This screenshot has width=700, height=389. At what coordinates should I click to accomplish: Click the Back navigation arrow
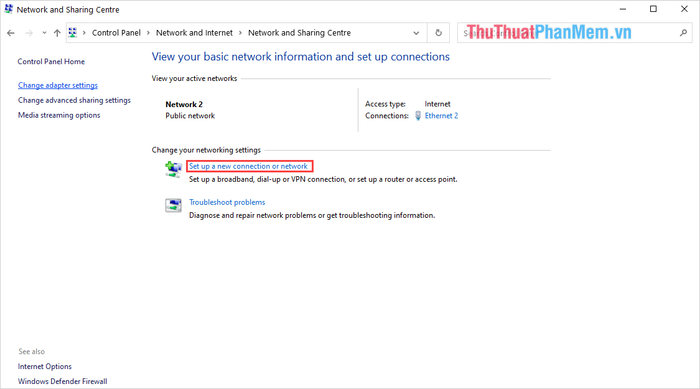click(x=11, y=33)
